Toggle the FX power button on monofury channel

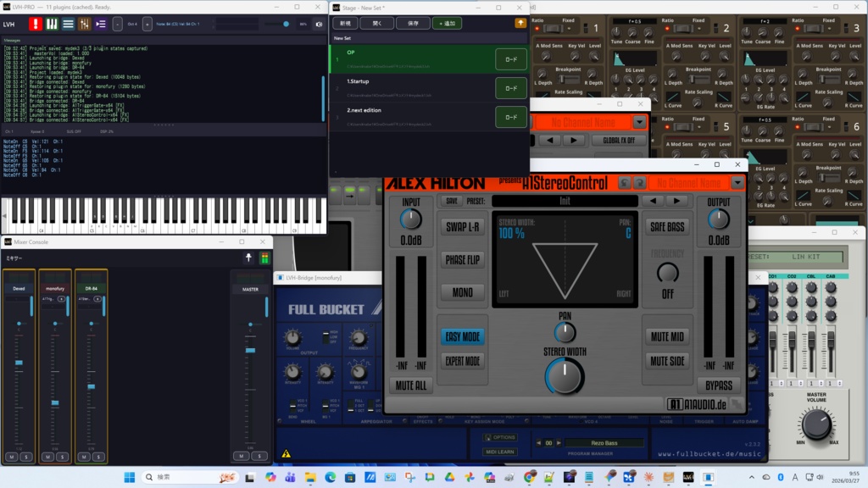point(61,299)
